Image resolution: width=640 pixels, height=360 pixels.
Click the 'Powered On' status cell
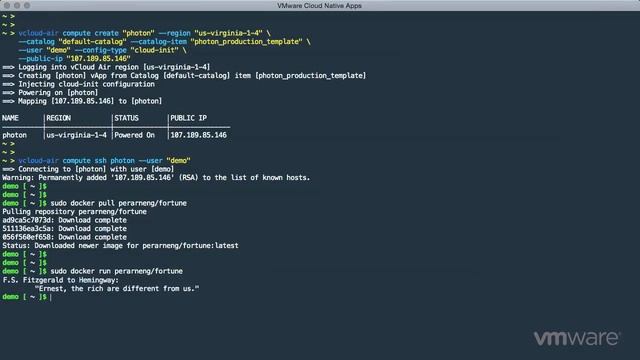coord(134,135)
